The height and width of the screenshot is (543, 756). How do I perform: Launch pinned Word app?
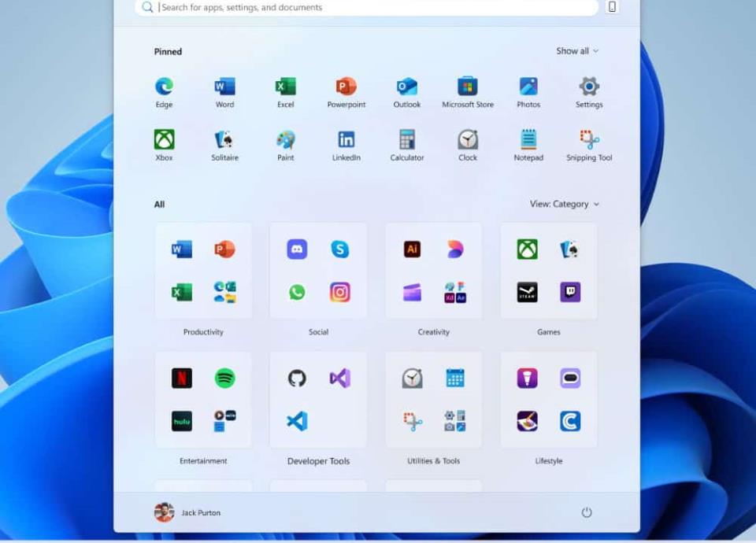224,87
